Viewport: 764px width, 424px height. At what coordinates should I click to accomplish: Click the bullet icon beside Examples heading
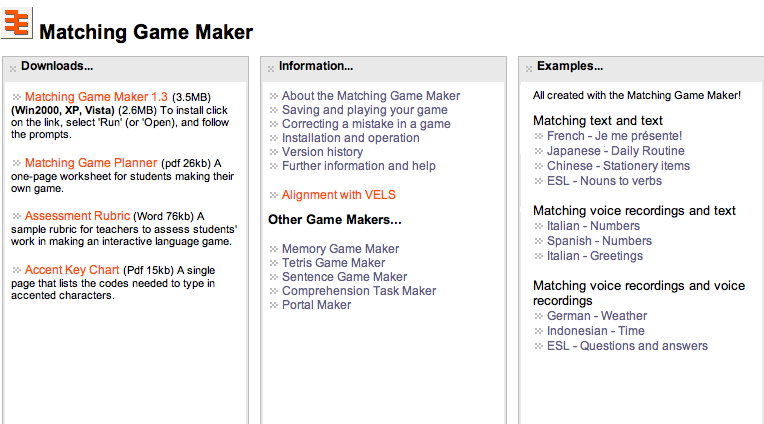tap(529, 69)
